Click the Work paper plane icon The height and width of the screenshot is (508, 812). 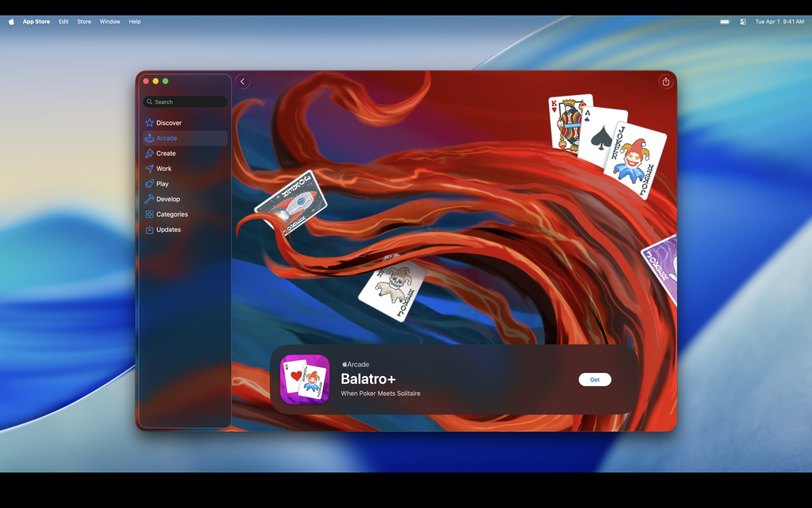point(149,169)
